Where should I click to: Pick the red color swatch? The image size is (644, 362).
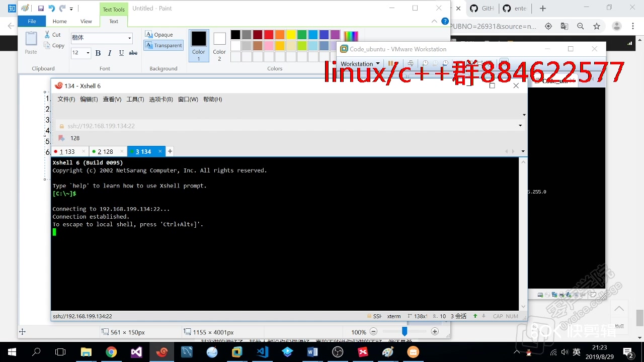[269, 35]
